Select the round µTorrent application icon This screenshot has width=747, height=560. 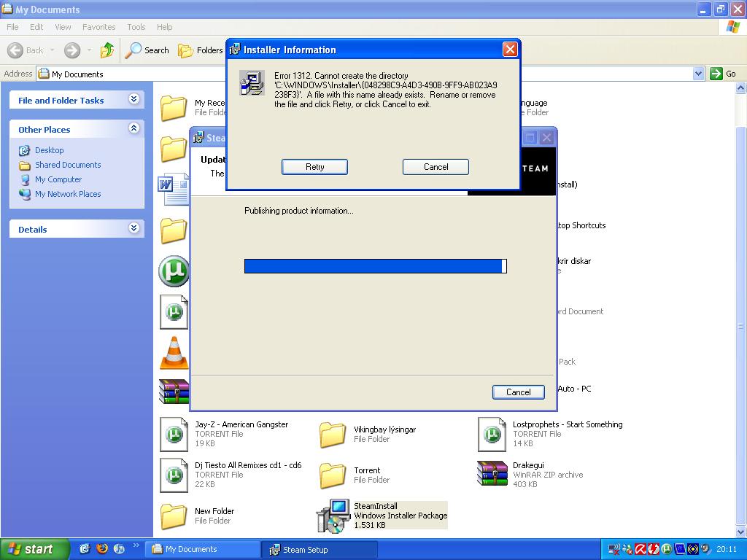pos(174,271)
